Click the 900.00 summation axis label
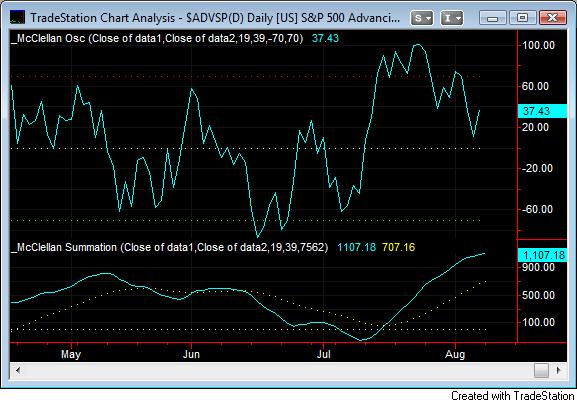 coord(538,267)
